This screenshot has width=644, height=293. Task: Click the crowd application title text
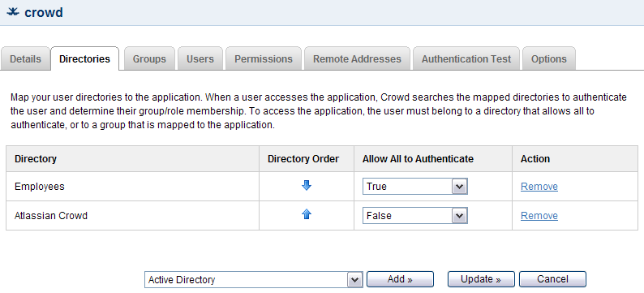click(x=44, y=12)
